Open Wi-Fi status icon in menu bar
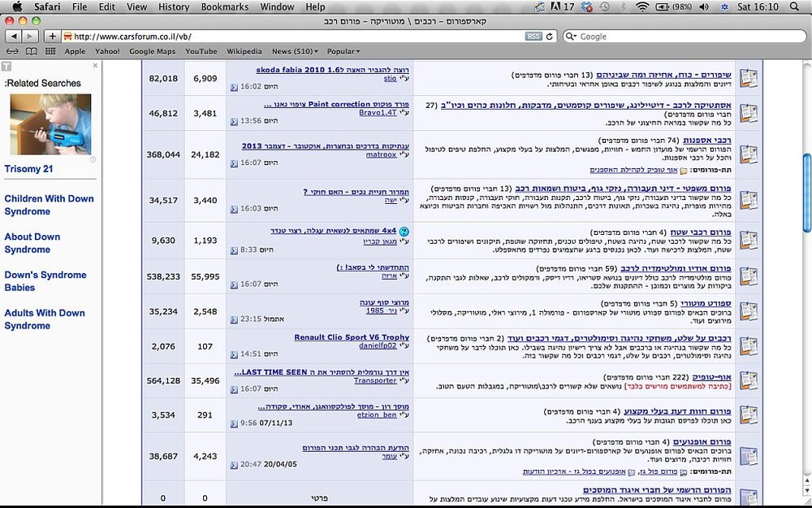The width and height of the screenshot is (812, 508). [642, 7]
